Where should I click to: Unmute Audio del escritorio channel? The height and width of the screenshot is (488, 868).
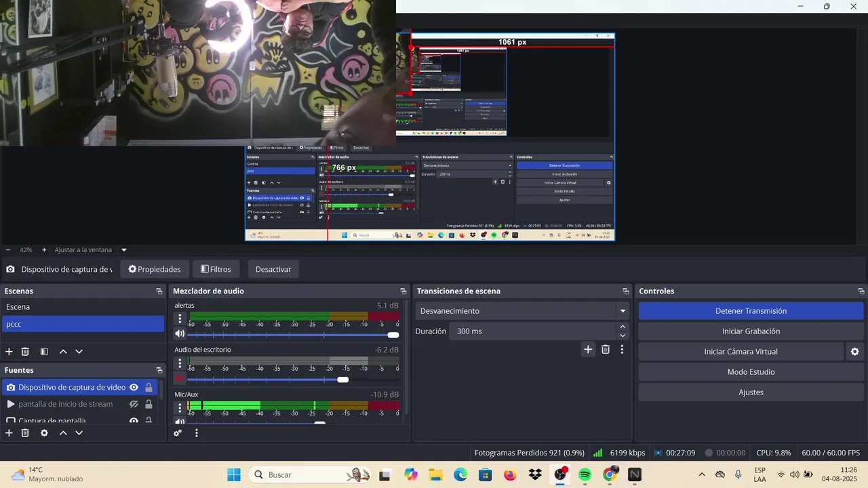[180, 378]
